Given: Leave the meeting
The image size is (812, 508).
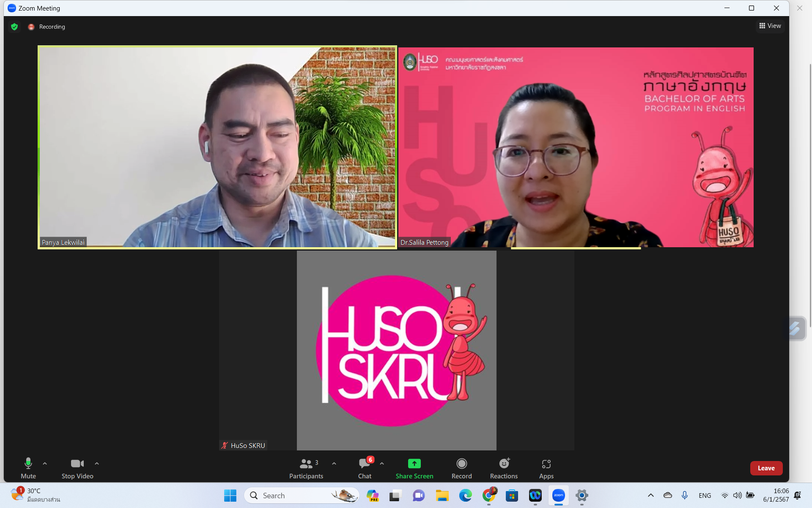Looking at the screenshot, I should [x=766, y=468].
